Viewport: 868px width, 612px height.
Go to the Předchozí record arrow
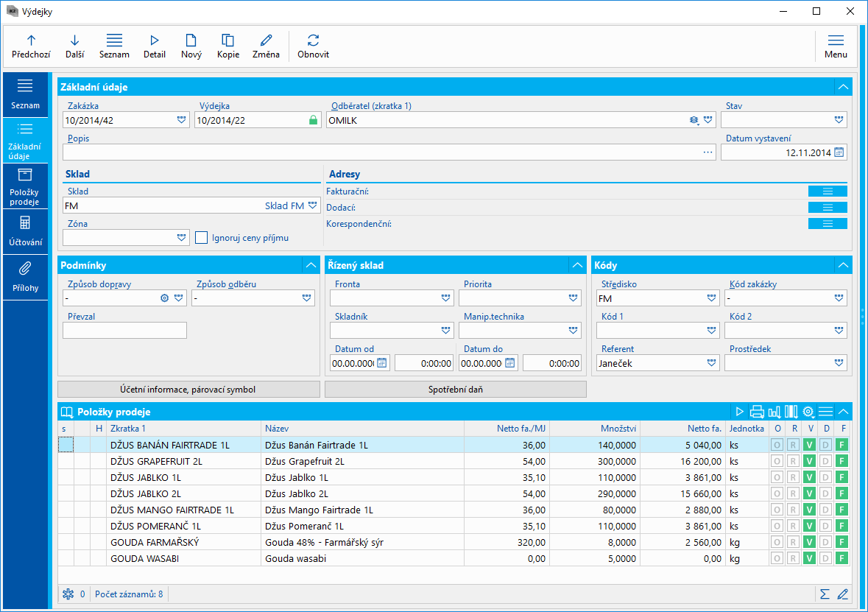[31, 41]
